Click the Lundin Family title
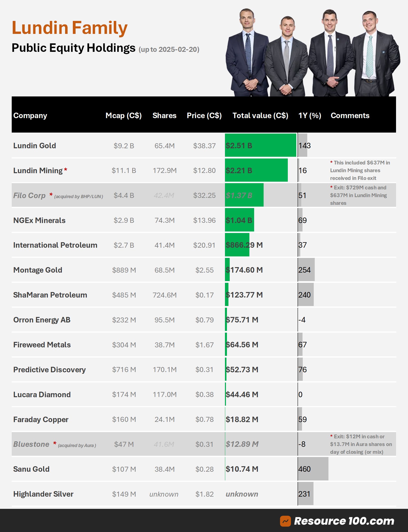Viewport: 408px width, 532px height. 70,28
